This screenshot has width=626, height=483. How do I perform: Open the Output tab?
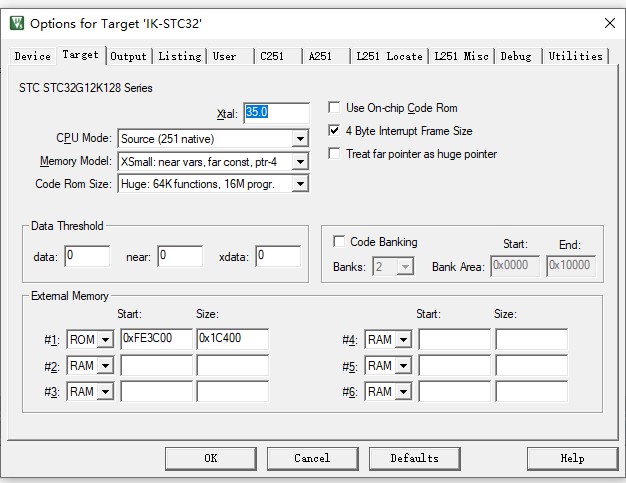(129, 56)
